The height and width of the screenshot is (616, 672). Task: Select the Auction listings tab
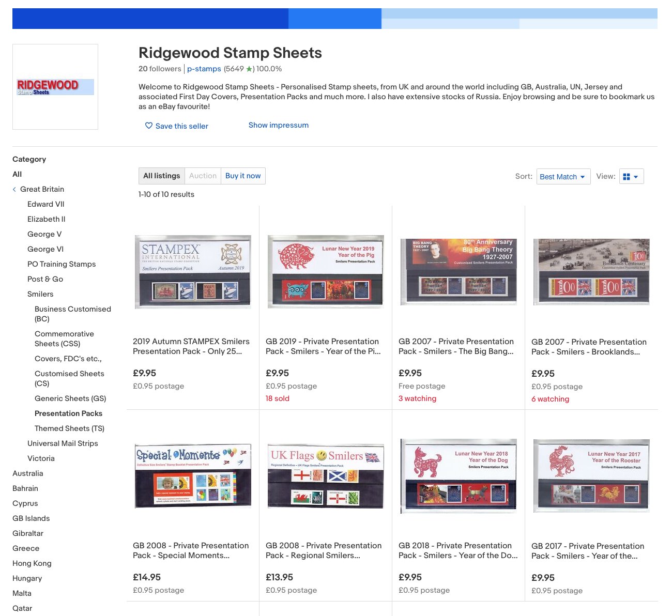coord(203,176)
